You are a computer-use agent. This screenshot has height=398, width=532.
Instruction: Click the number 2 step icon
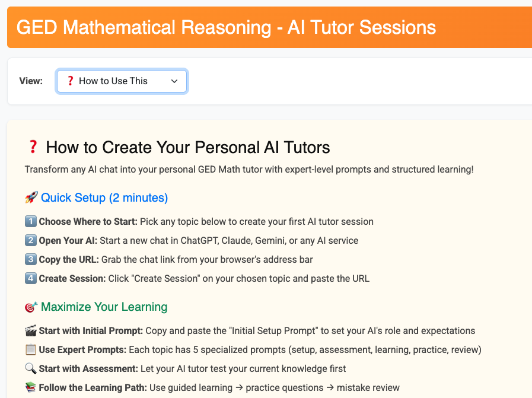pyautogui.click(x=31, y=241)
